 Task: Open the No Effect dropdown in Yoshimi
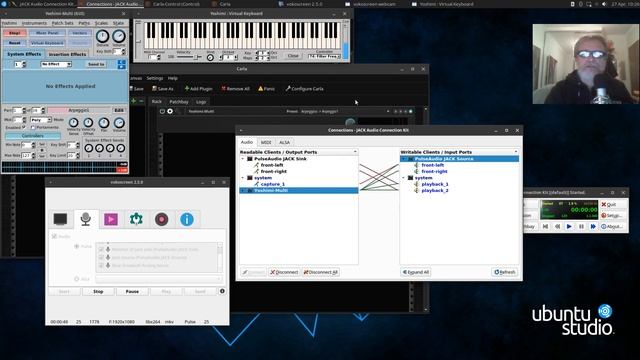pyautogui.click(x=56, y=64)
